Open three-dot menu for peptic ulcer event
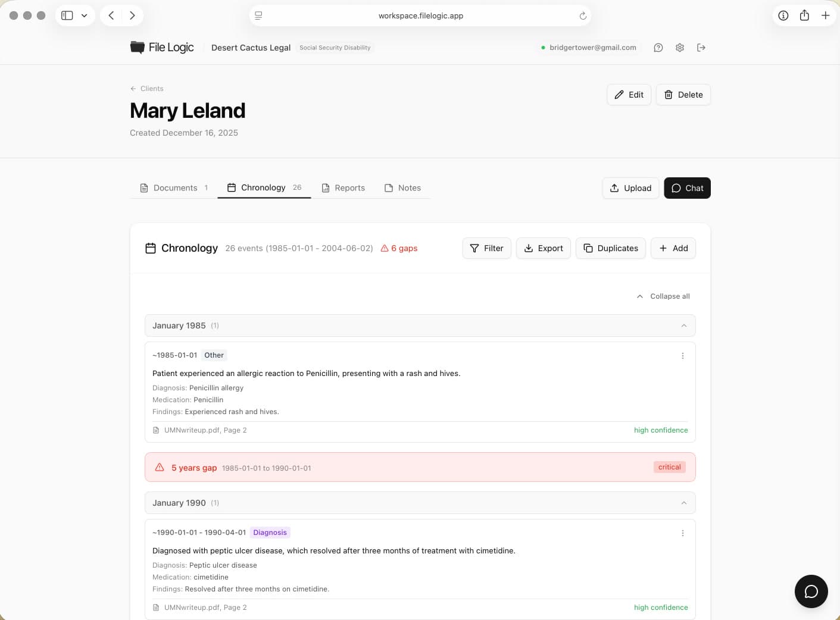 [683, 533]
